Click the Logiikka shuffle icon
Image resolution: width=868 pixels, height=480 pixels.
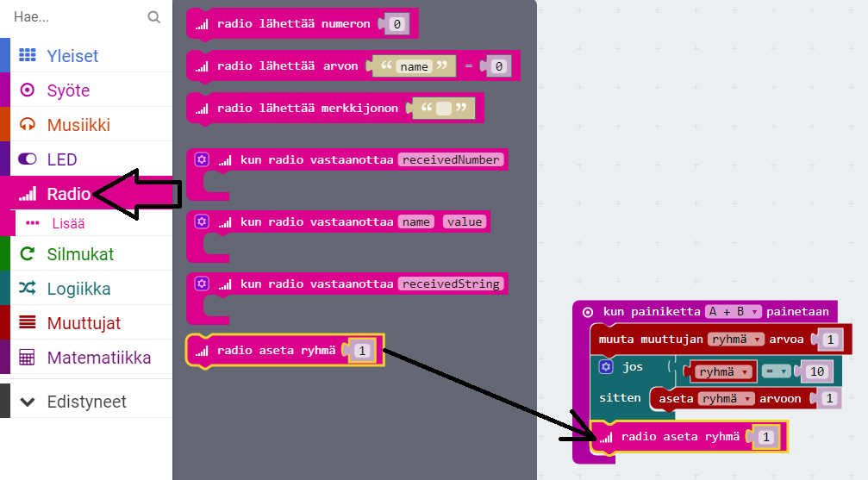point(28,289)
